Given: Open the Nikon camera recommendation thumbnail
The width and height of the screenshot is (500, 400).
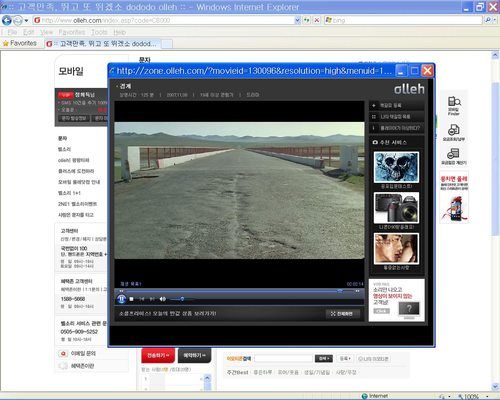Looking at the screenshot, I should [396, 208].
